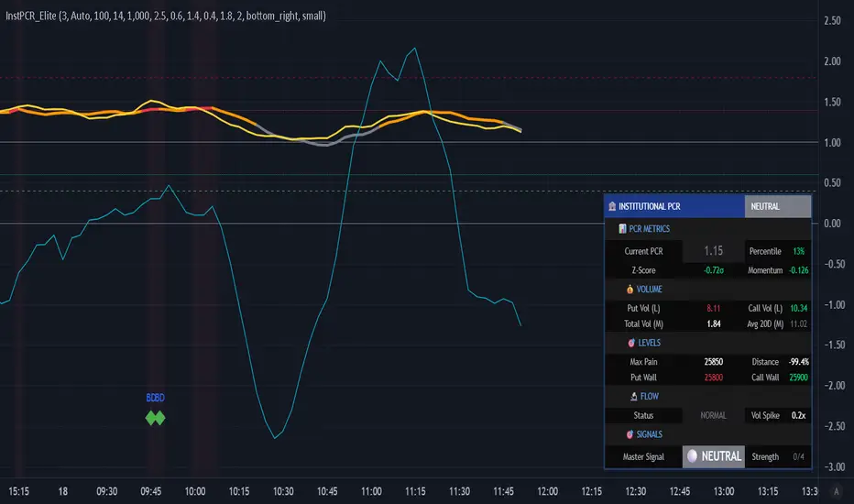Screen dimensions: 854x504
Task: Click the green diamond markers below BDBD
Action: pos(155,418)
